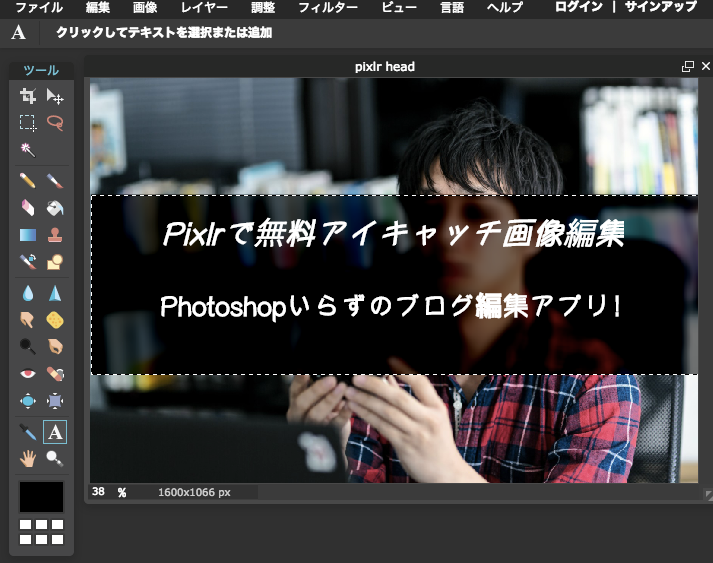Viewport: 713px width, 563px height.
Task: Select the Smudge tool
Action: 28,320
